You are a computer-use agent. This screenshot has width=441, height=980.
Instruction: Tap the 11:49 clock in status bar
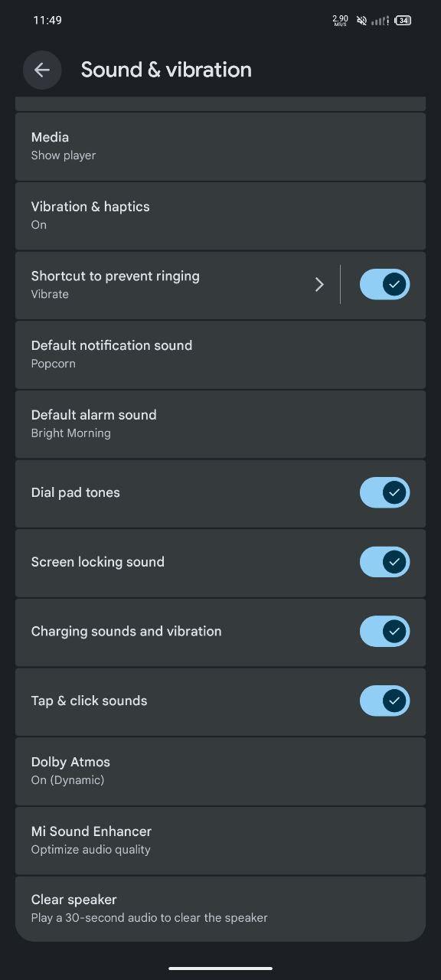coord(47,21)
